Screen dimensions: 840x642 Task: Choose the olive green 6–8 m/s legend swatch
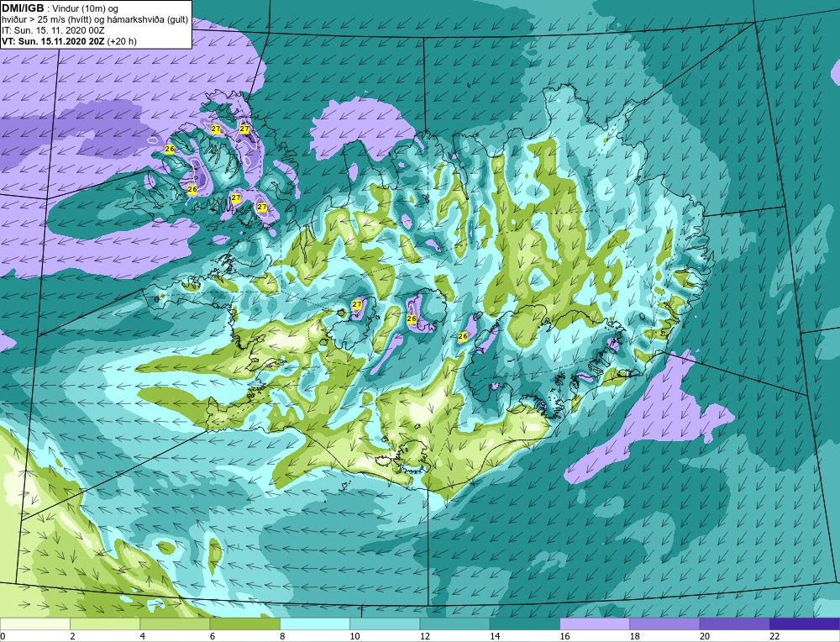pyautogui.click(x=244, y=624)
